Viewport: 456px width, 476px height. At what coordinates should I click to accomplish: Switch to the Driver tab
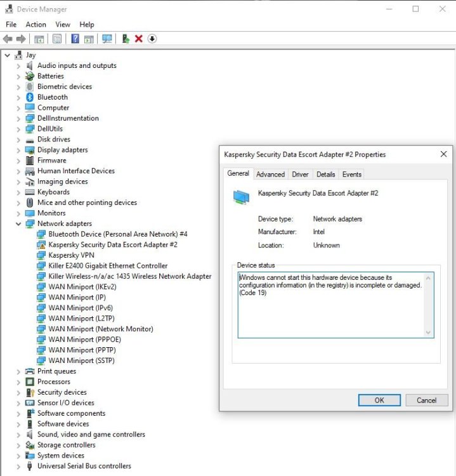click(300, 175)
